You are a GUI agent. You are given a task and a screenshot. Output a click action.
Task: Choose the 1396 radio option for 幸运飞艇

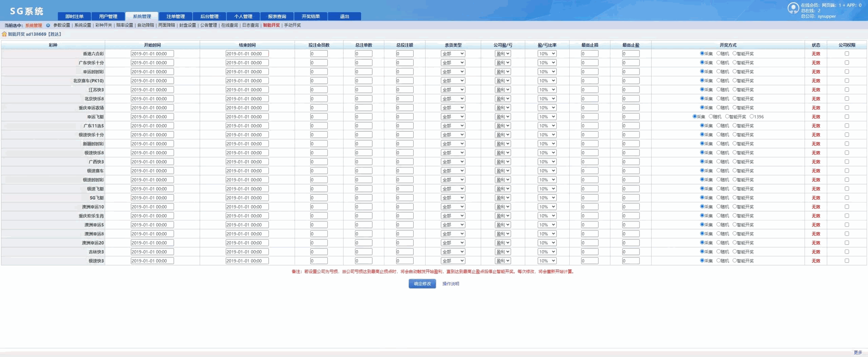coord(752,117)
